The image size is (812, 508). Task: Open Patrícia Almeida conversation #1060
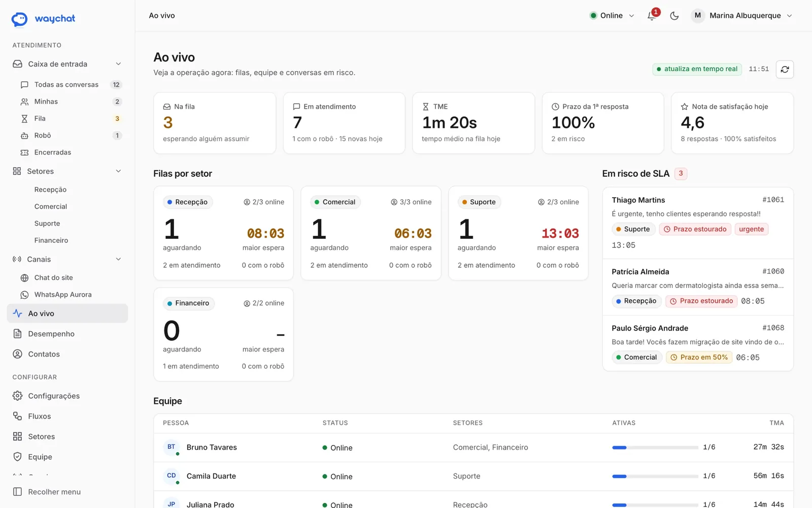click(x=698, y=287)
